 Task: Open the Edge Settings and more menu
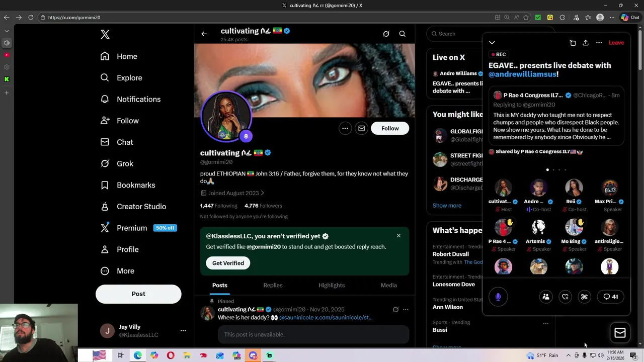[612, 18]
